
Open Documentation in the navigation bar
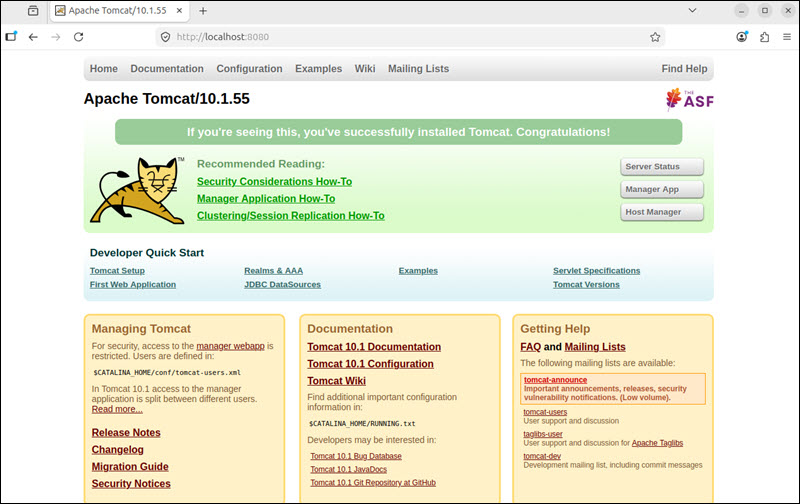pos(167,69)
